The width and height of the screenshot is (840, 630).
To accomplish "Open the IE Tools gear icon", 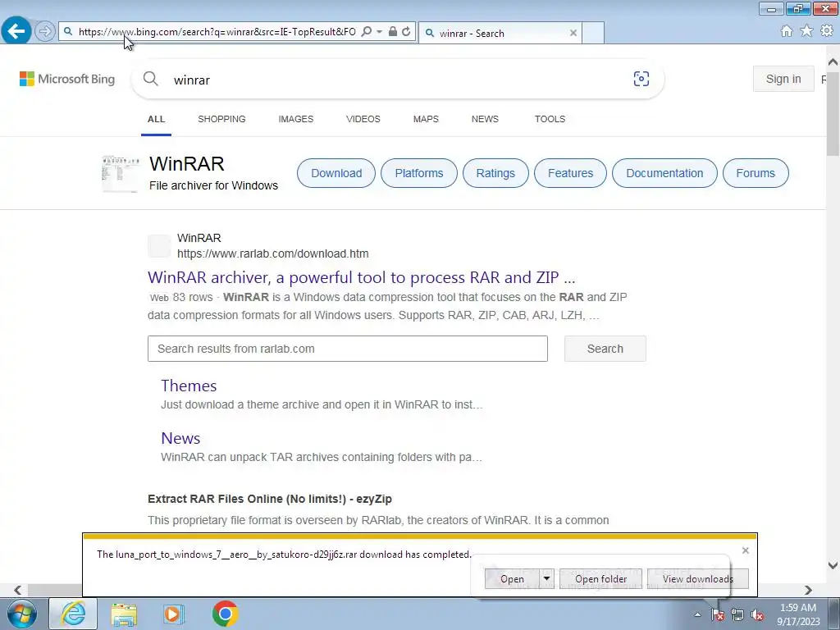I will (827, 31).
